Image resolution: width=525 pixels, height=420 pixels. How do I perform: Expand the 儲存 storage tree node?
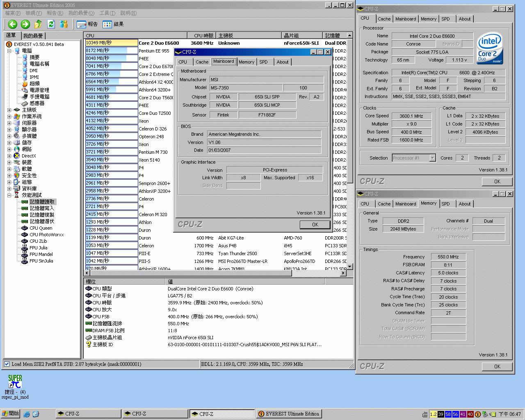9,143
